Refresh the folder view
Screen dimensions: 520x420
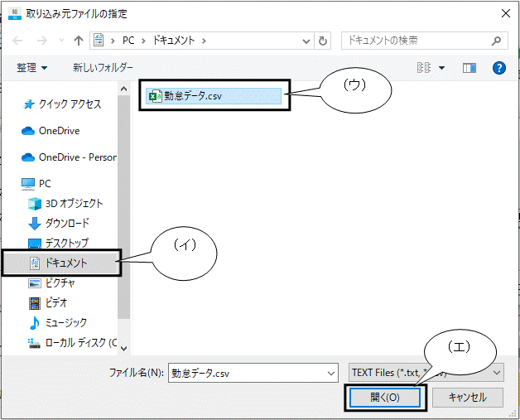322,41
